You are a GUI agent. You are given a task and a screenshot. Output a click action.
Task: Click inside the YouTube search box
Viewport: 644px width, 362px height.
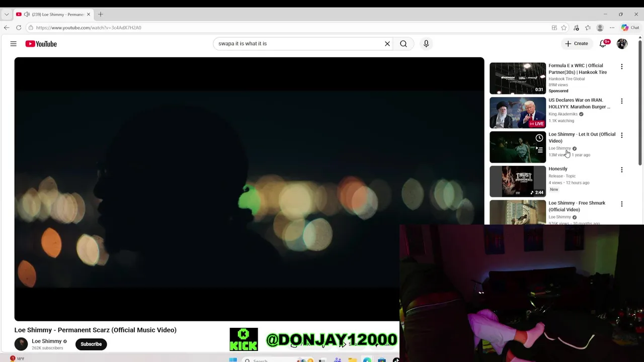tap(299, 44)
